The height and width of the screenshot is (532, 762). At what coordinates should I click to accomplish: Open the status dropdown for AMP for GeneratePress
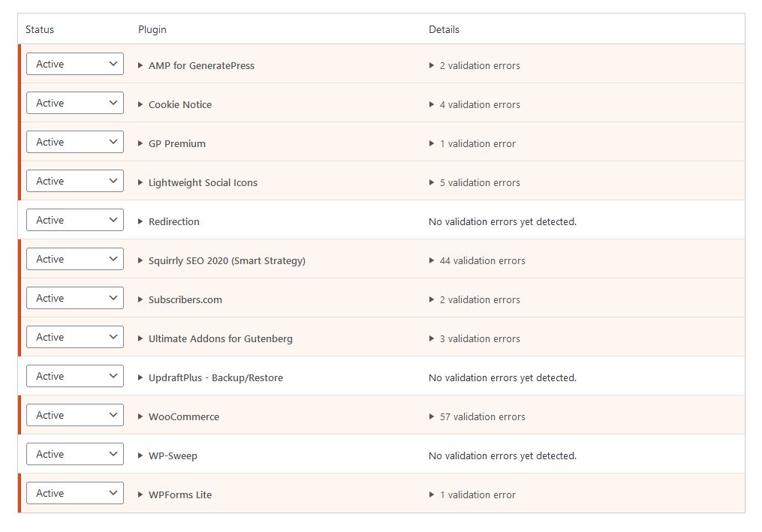(x=75, y=64)
